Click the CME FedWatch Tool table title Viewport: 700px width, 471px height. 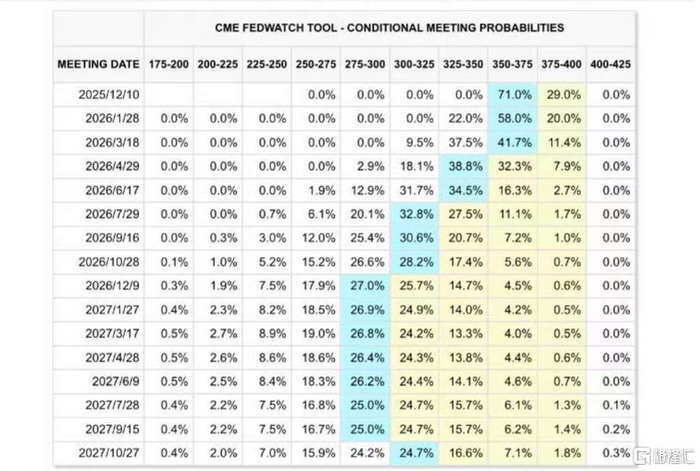point(391,28)
